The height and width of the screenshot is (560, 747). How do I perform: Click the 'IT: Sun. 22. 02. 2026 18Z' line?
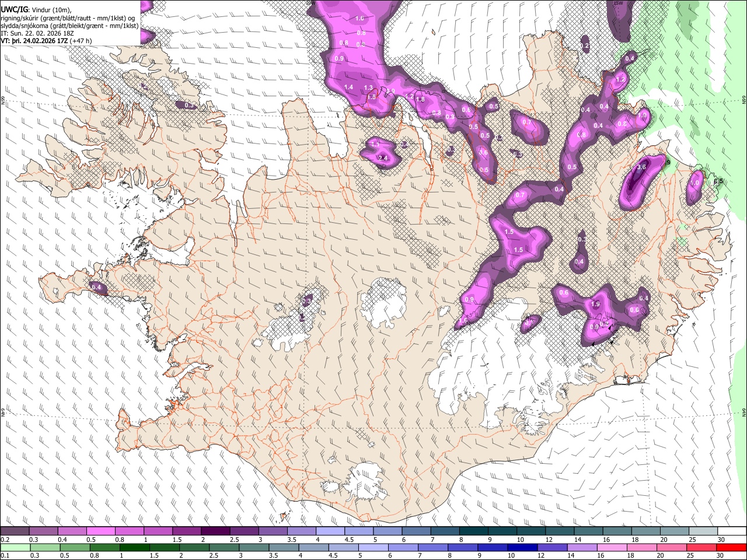point(36,34)
